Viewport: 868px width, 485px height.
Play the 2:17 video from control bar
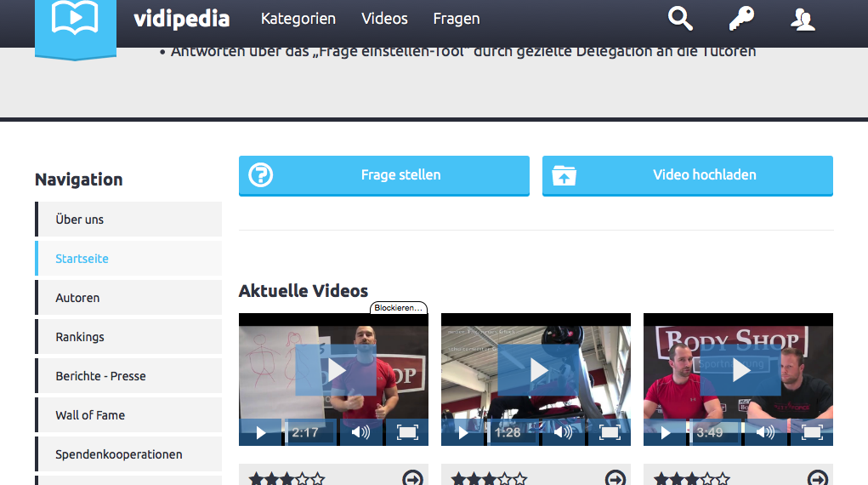click(261, 433)
